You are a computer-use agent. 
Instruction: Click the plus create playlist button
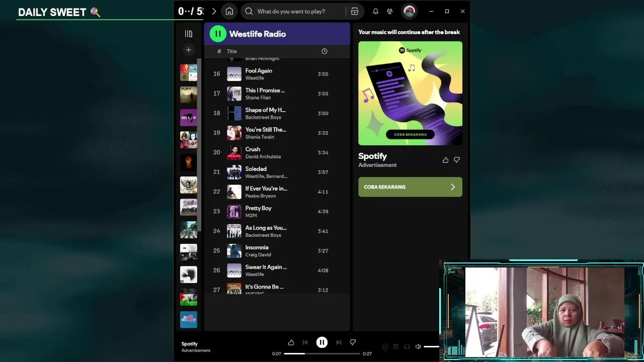pos(189,50)
